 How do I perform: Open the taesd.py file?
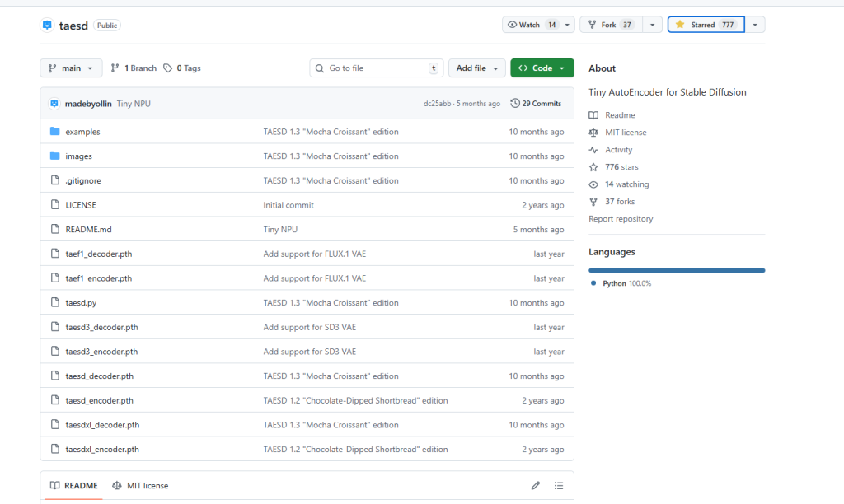(81, 303)
